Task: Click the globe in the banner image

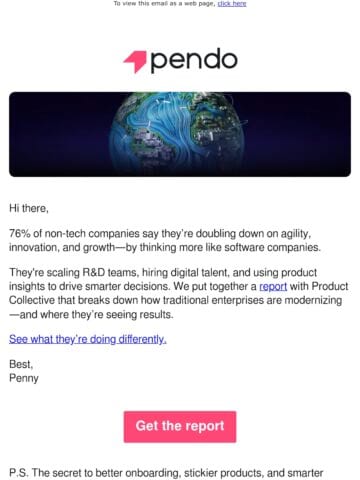Action: pyautogui.click(x=177, y=134)
